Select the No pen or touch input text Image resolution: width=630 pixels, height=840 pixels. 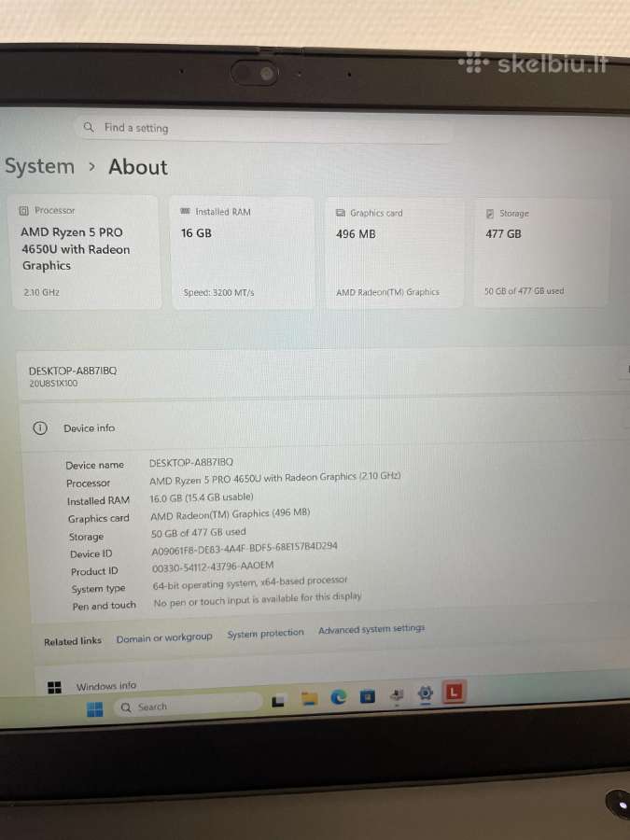click(258, 599)
